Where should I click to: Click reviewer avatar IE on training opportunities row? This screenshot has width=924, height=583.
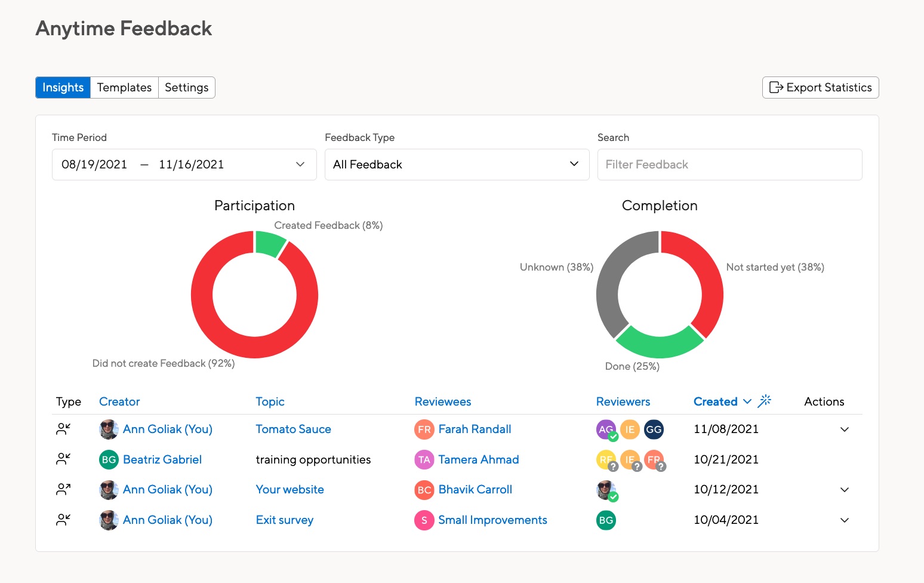click(x=630, y=459)
